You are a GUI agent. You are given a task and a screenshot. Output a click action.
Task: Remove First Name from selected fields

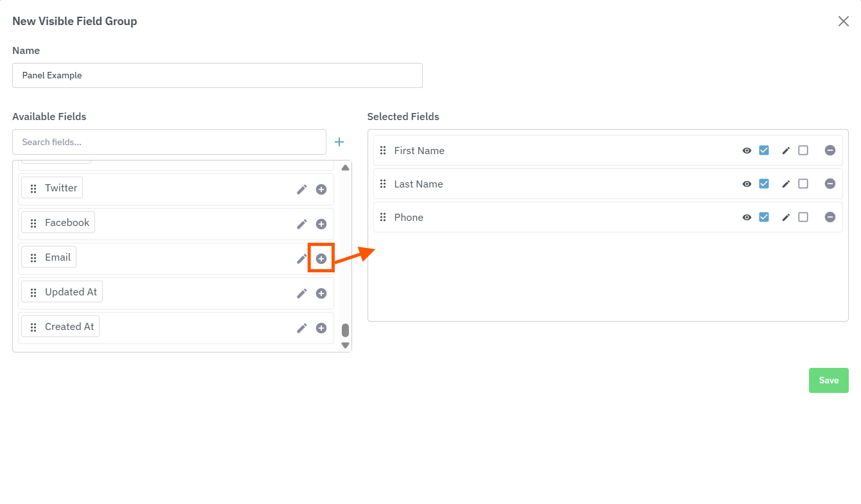pos(830,150)
